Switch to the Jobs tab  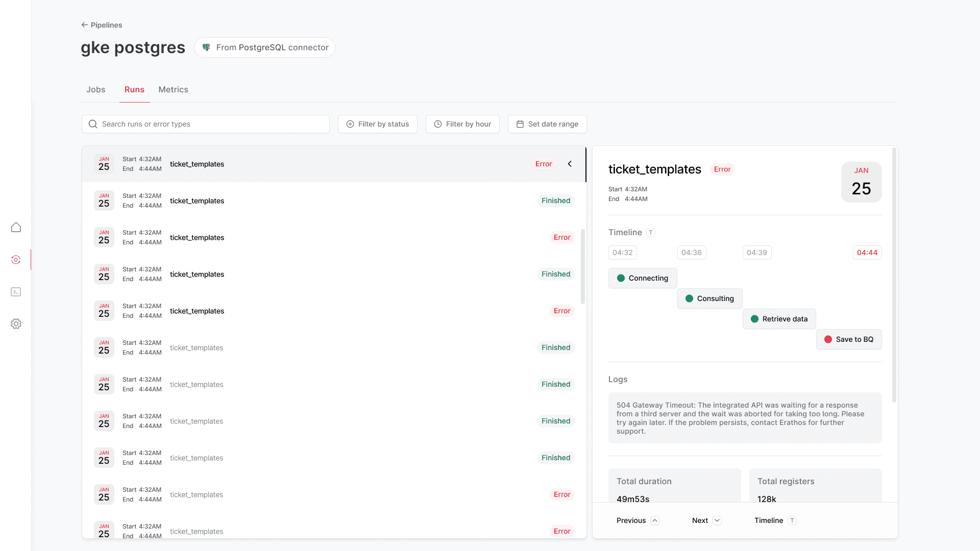96,89
